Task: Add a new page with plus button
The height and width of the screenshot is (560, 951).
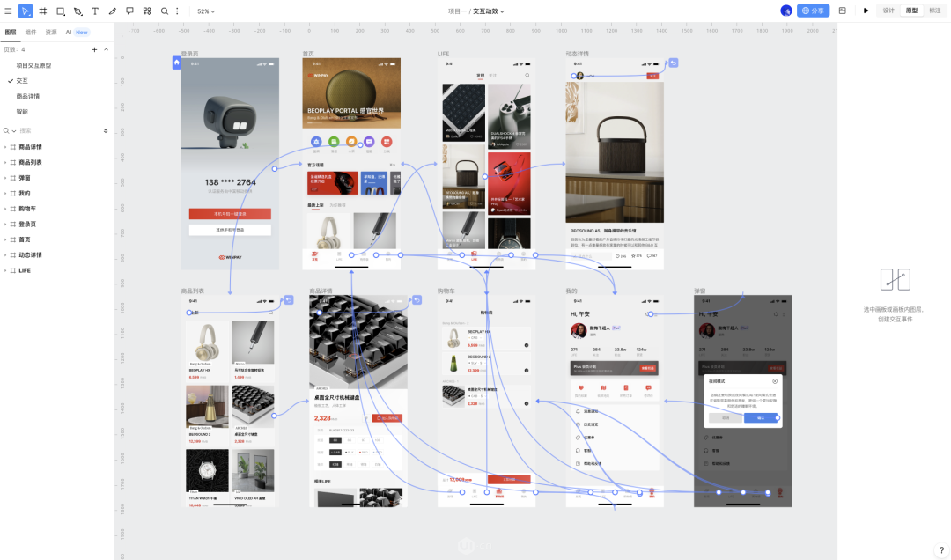Action: 94,49
